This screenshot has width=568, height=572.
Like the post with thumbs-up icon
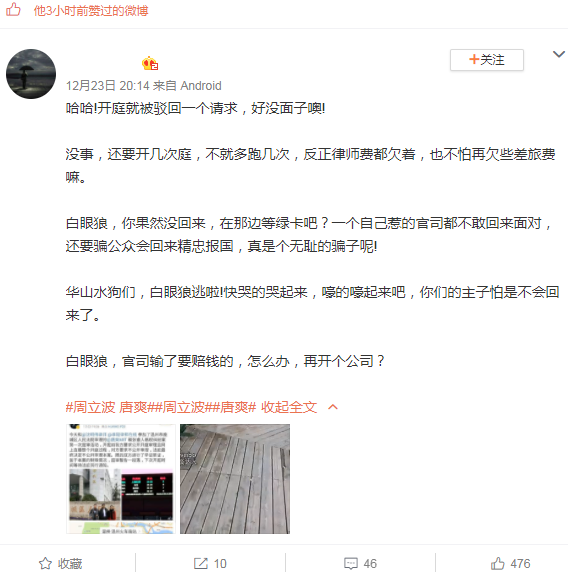(498, 563)
